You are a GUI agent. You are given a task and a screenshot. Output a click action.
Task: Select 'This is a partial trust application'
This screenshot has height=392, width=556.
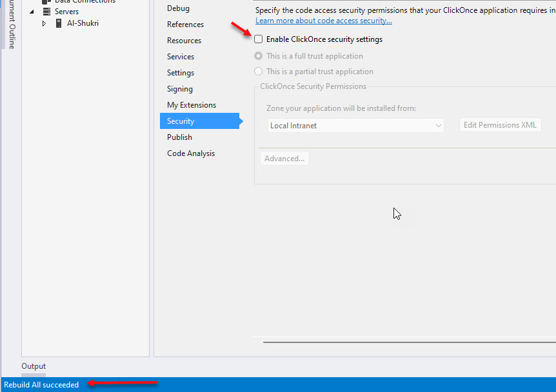coord(259,72)
